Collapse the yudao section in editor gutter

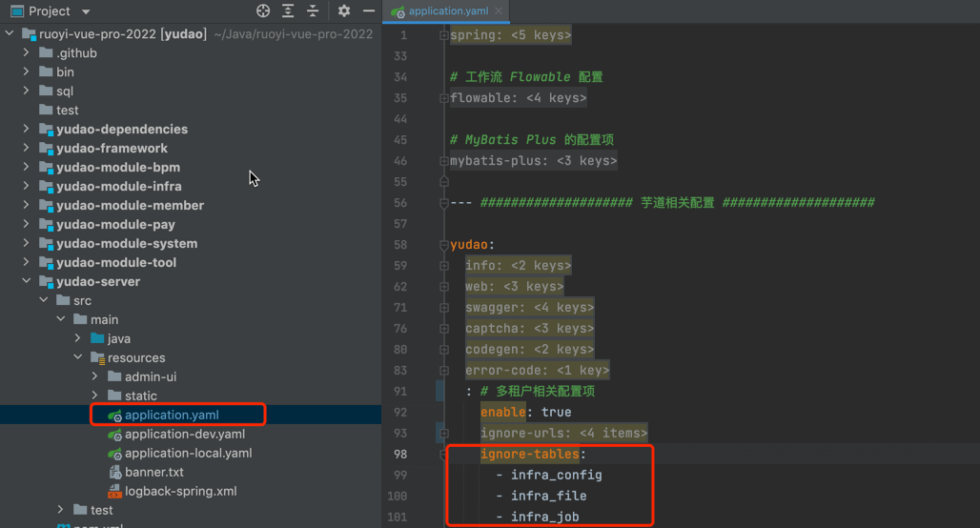(x=444, y=245)
